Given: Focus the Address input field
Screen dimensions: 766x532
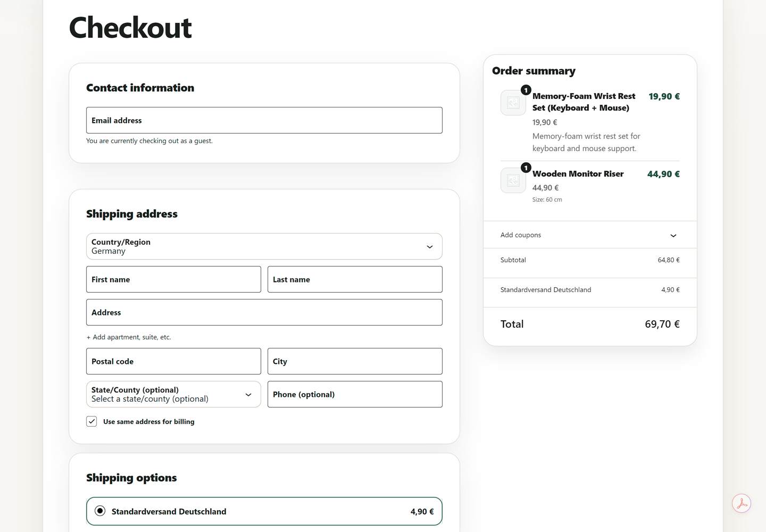Looking at the screenshot, I should (x=264, y=312).
